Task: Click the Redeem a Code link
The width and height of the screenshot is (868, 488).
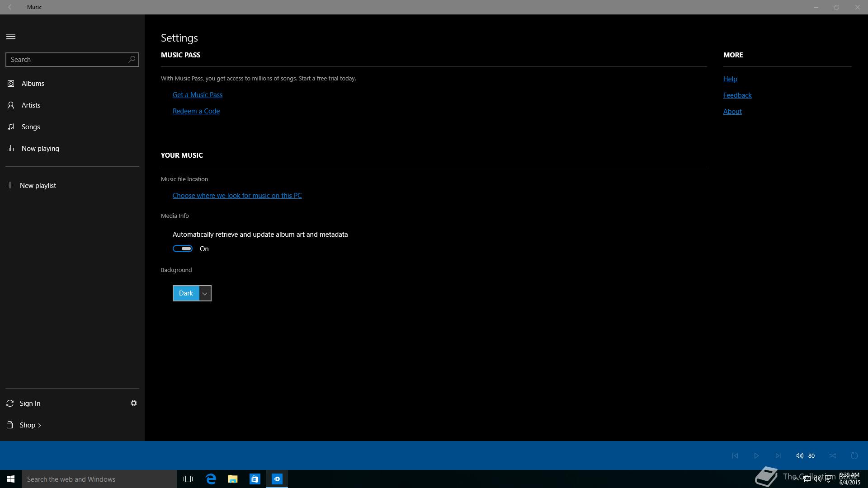Action: 196,111
